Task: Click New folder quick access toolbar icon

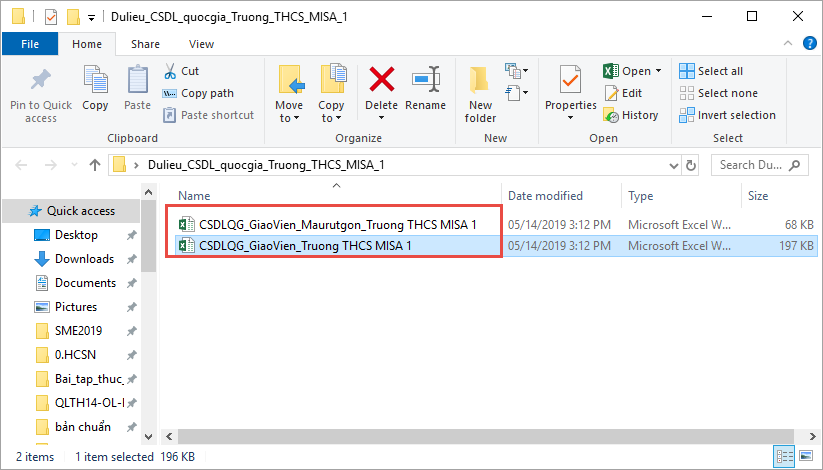Action: [x=73, y=17]
